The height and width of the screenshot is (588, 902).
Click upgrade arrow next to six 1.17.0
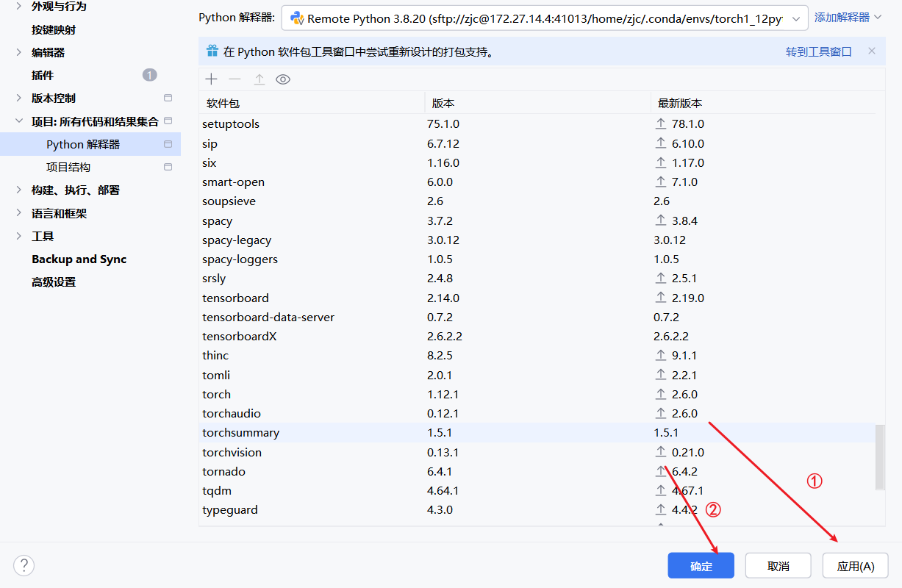coord(661,162)
